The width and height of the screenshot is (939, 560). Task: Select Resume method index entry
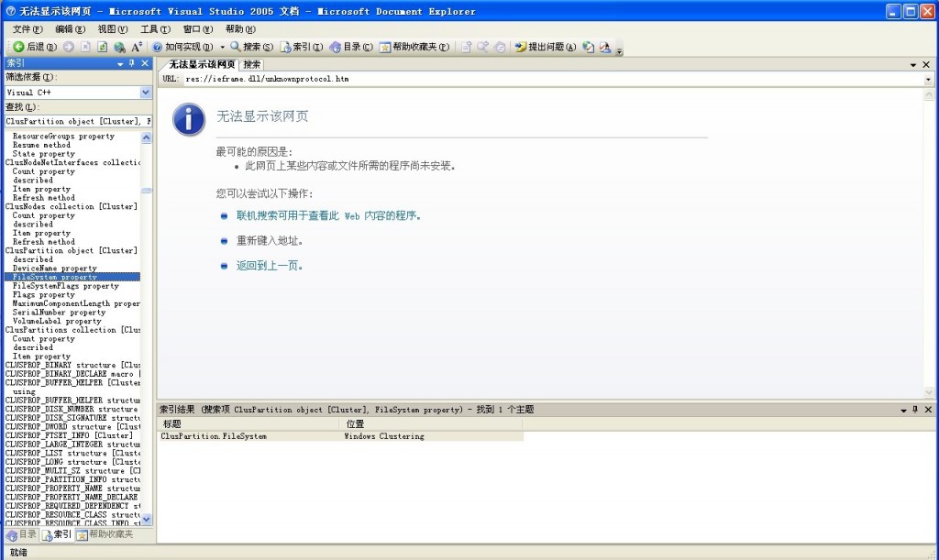point(41,145)
